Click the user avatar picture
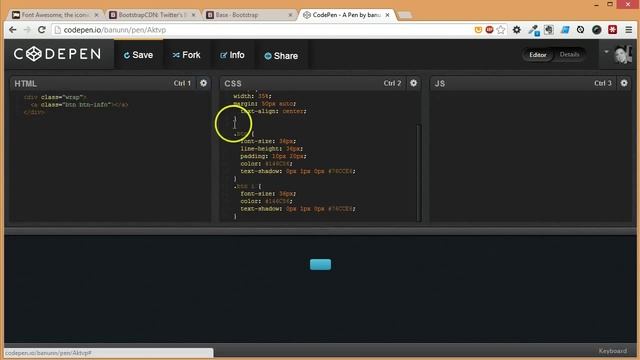 622,55
